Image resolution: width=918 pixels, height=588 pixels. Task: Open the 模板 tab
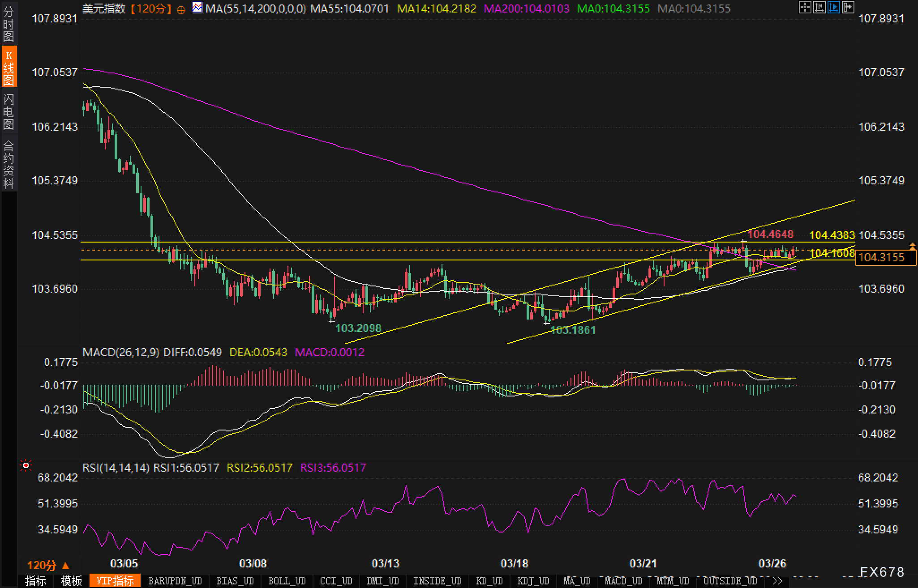(x=71, y=581)
